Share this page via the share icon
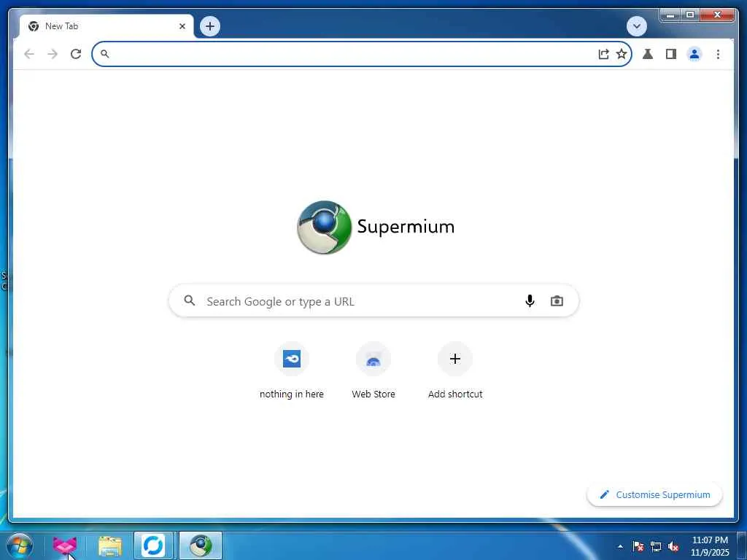747x560 pixels. tap(603, 54)
